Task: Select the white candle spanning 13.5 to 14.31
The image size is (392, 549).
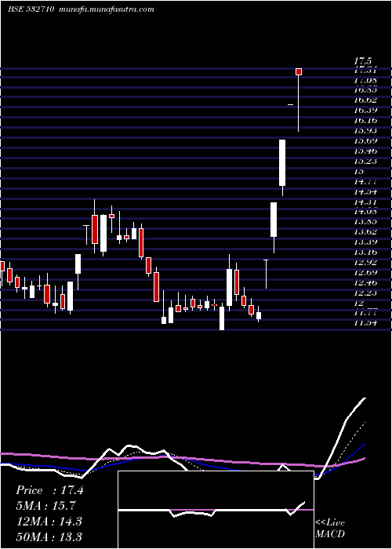Action: [274, 220]
